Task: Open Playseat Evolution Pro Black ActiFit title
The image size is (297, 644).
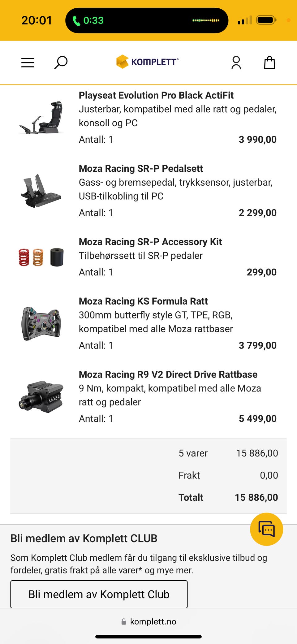Action: pos(156,95)
